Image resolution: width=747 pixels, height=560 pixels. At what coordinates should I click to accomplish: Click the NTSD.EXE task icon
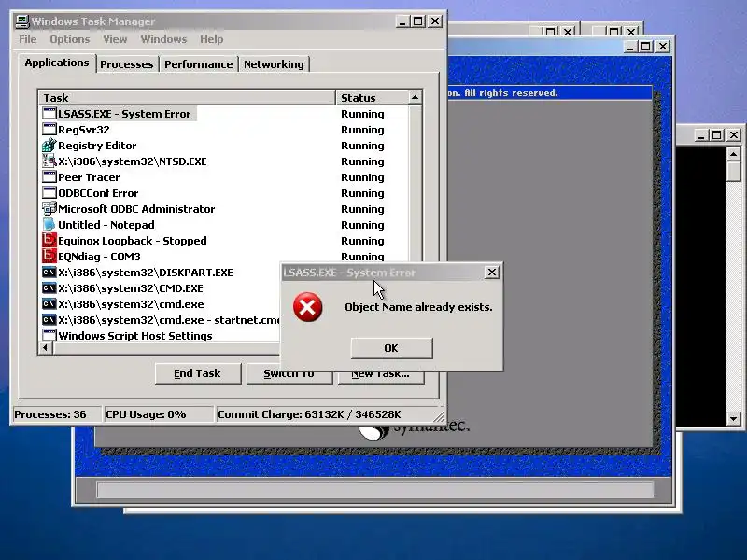point(49,161)
